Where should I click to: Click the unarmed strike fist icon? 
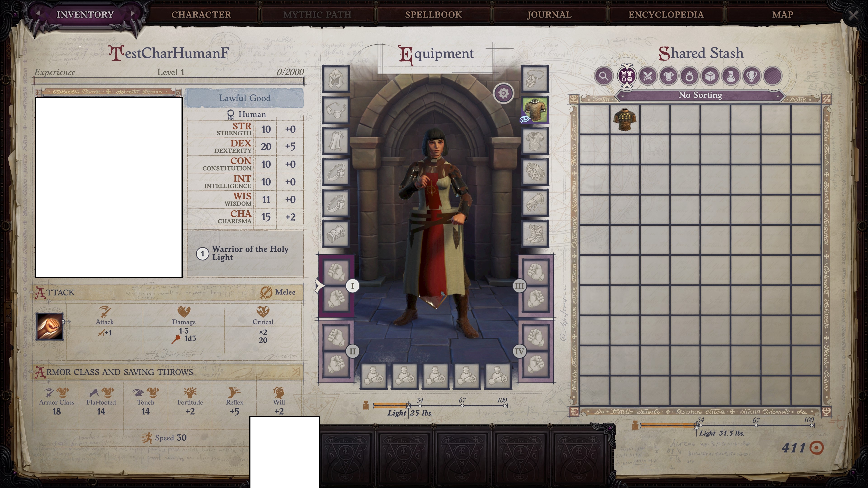(x=50, y=326)
